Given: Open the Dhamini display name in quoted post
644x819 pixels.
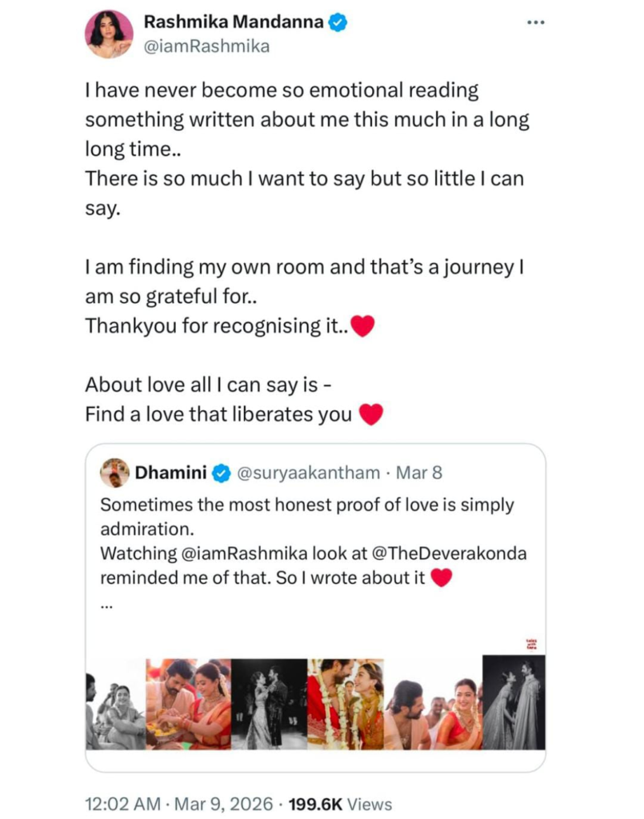Looking at the screenshot, I should pos(171,473).
